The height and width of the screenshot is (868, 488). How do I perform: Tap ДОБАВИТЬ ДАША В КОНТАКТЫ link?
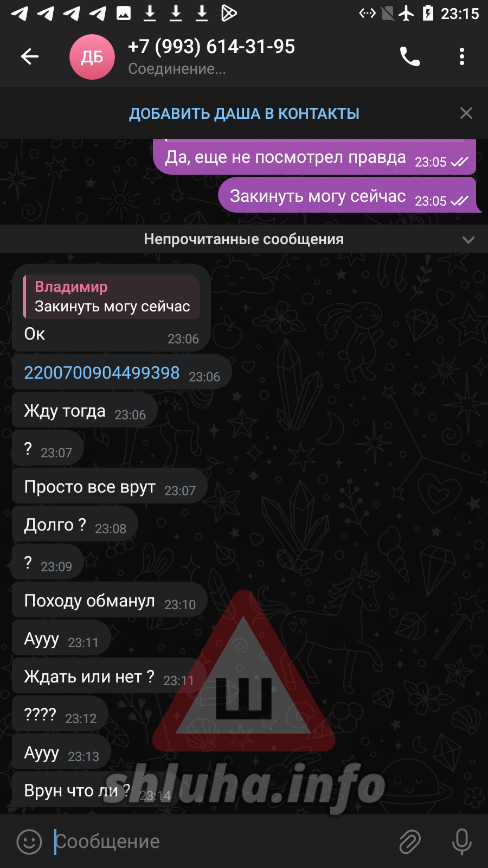pyautogui.click(x=244, y=113)
